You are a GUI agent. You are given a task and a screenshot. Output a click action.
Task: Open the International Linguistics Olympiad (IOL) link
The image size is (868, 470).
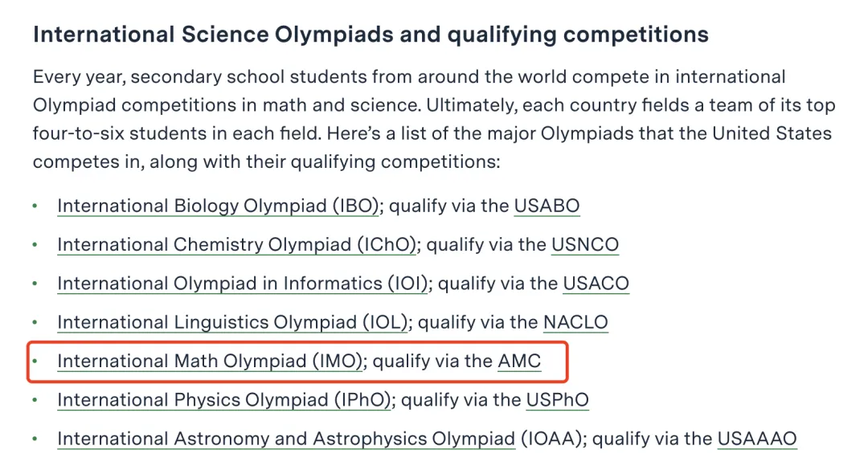[x=232, y=322]
